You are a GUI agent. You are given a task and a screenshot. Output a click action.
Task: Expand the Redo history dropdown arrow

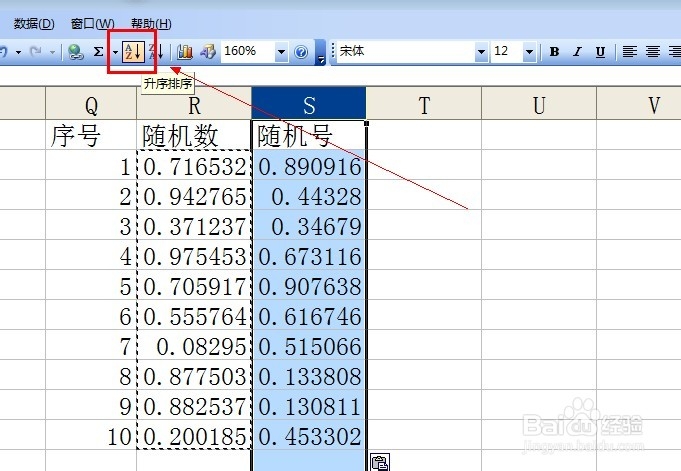(x=52, y=52)
